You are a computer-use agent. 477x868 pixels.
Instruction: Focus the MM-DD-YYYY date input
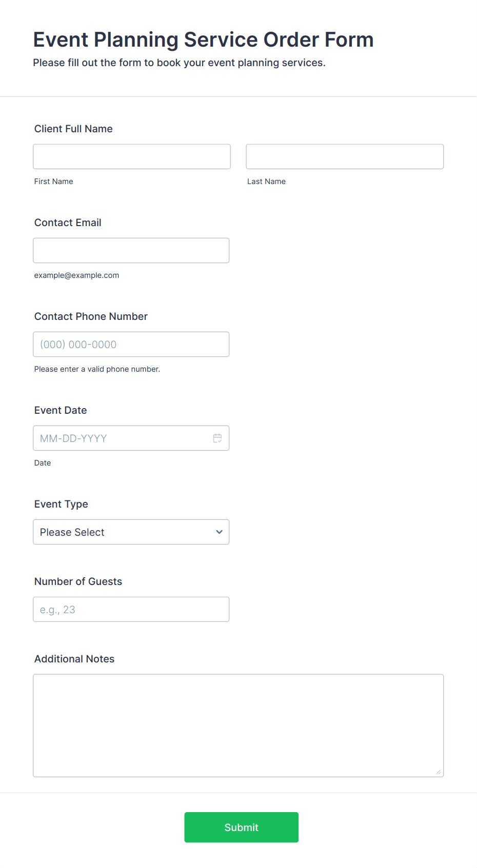(121, 438)
